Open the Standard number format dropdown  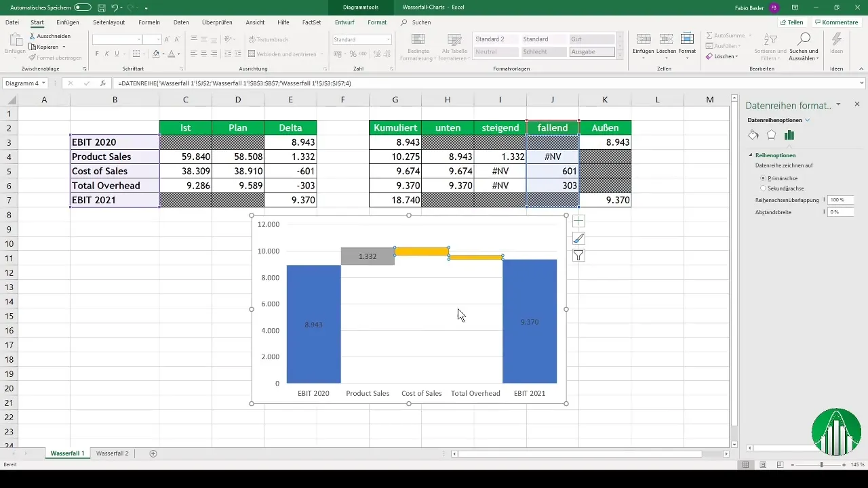pyautogui.click(x=389, y=40)
